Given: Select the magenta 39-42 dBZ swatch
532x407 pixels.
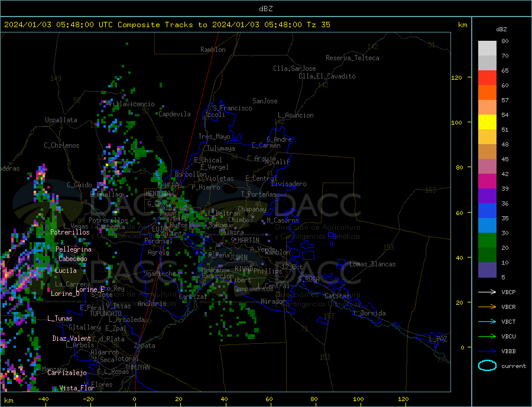Looking at the screenshot, I should pos(487,181).
